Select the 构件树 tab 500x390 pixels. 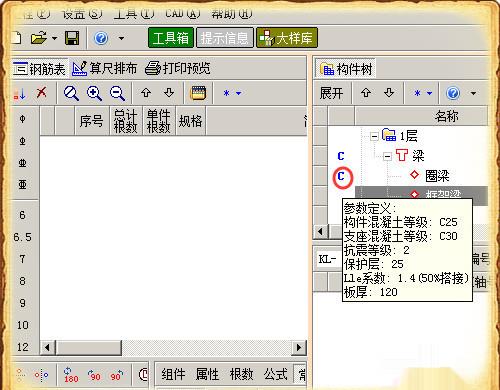coord(346,69)
